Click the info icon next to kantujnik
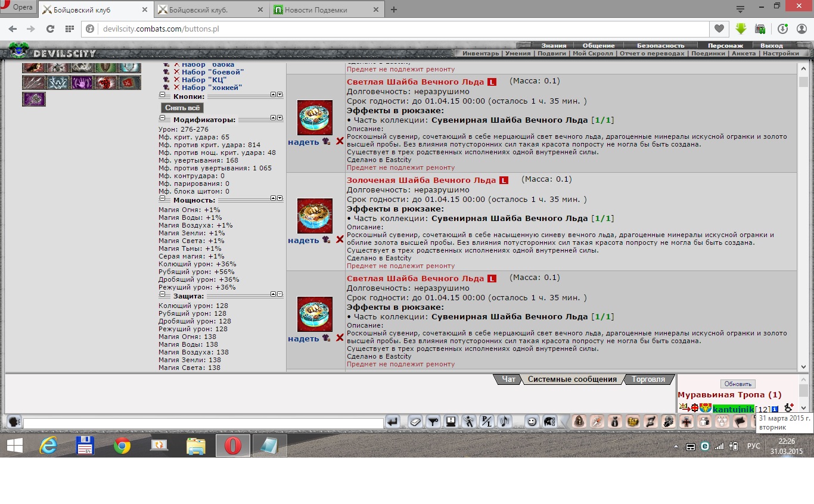Image resolution: width=814 pixels, height=504 pixels. tap(775, 409)
